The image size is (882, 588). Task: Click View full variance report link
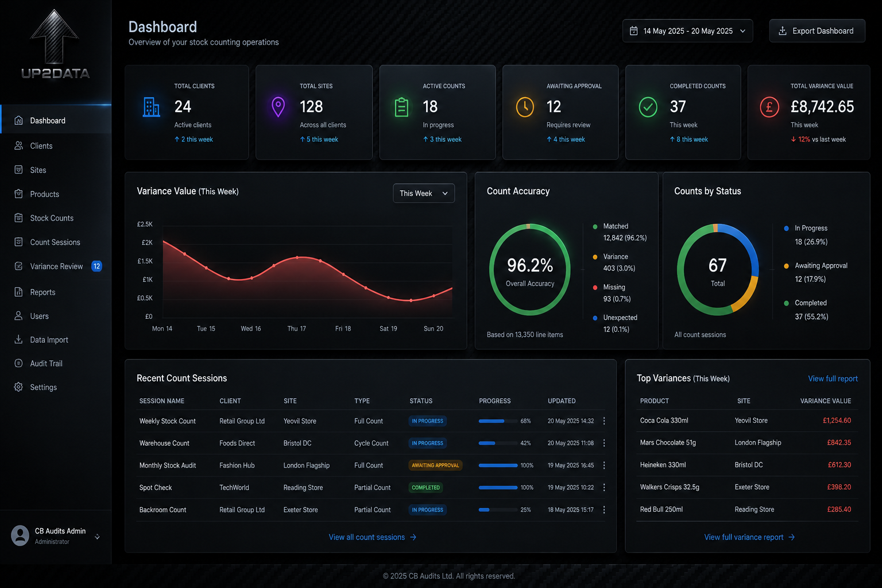tap(750, 537)
